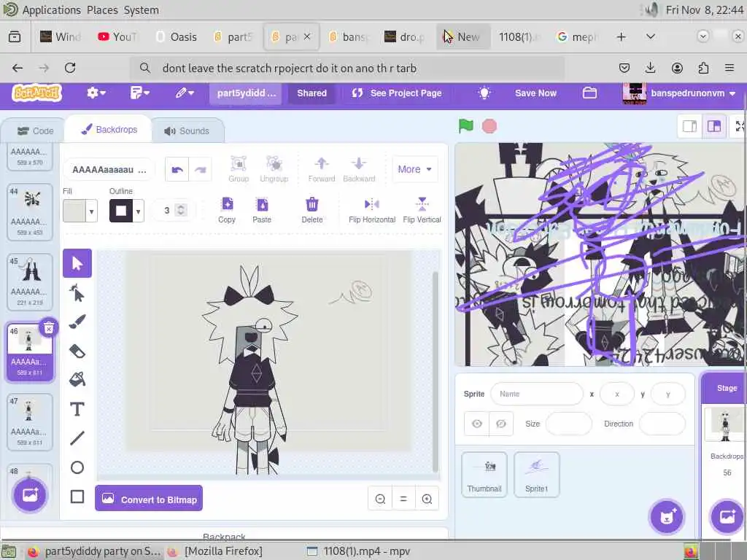List all browser tabs chevron
Image resolution: width=747 pixels, height=560 pixels.
point(650,36)
